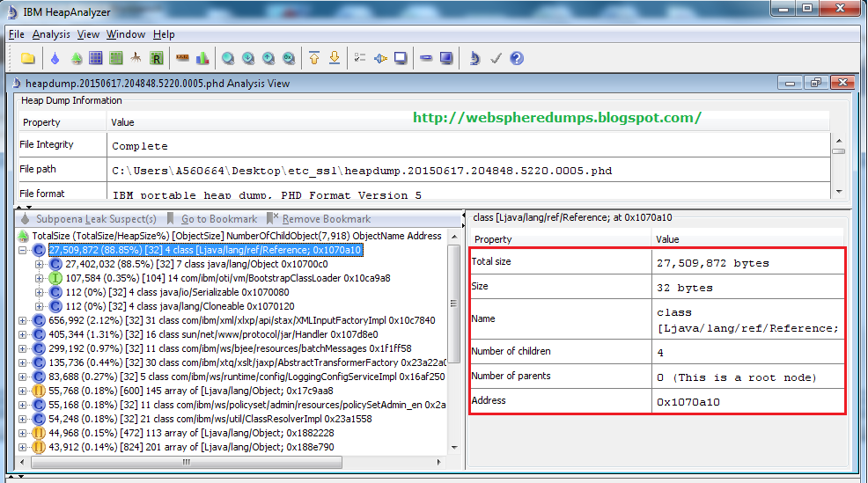Open the Analysis menu
Image resolution: width=868 pixels, height=483 pixels.
click(51, 34)
